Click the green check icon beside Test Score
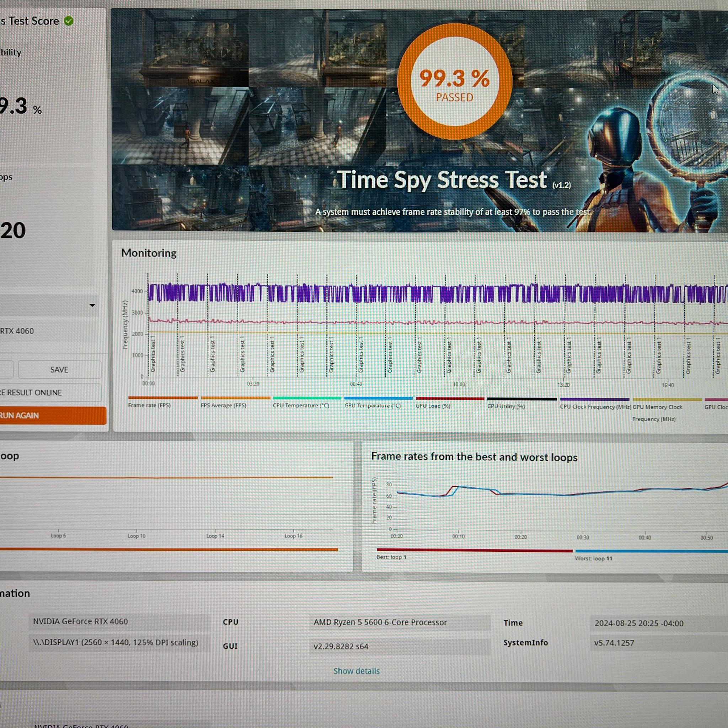 tap(69, 21)
